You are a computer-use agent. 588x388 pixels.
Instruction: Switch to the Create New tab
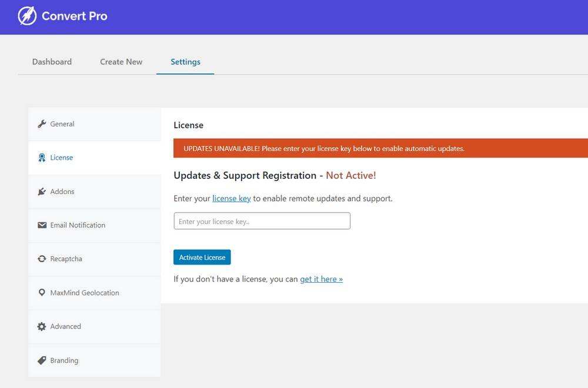[x=121, y=62]
